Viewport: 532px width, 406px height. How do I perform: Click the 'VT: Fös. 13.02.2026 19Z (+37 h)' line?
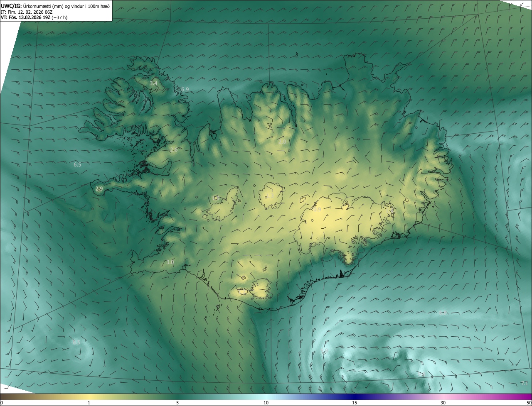(34, 17)
